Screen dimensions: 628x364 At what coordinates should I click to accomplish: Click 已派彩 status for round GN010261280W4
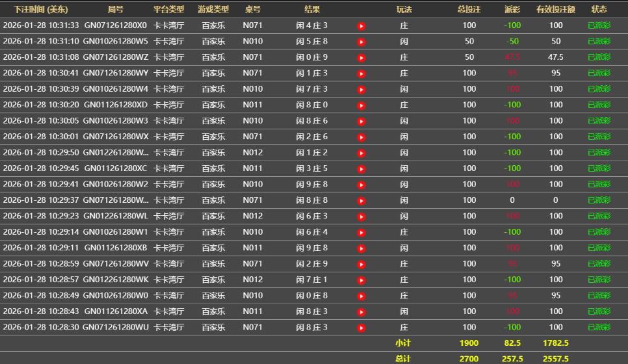point(599,89)
